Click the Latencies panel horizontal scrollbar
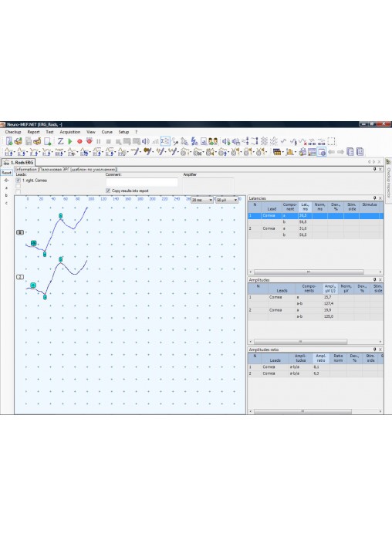Viewport: 392px width, 537px height. (308, 272)
